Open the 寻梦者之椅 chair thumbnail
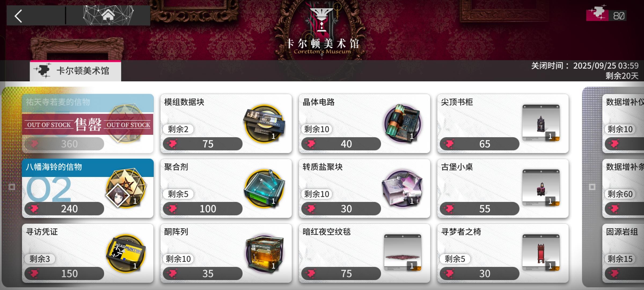The width and height of the screenshot is (644, 290). [541, 253]
